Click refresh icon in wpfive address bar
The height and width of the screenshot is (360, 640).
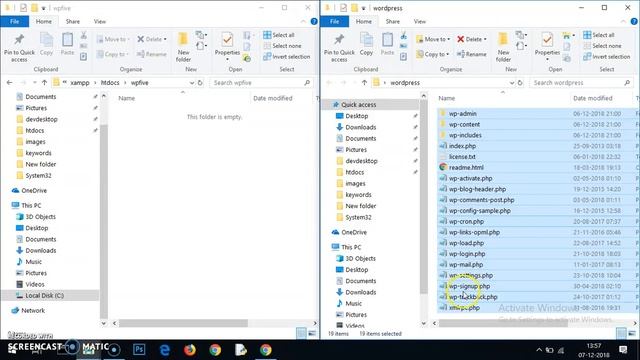coord(200,83)
